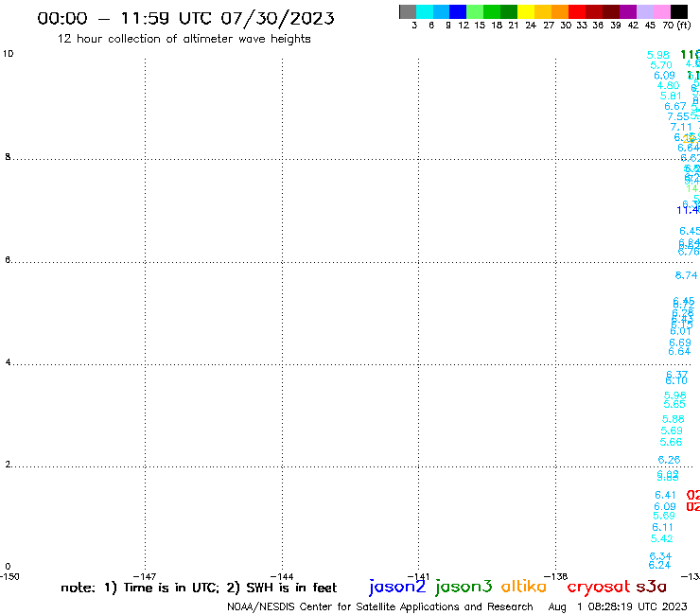700x615 pixels.
Task: Click the longitude label "-138"
Action: coord(556,576)
